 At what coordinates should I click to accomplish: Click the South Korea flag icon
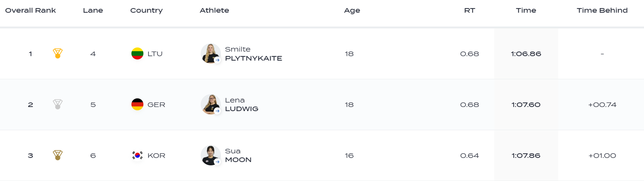point(137,155)
